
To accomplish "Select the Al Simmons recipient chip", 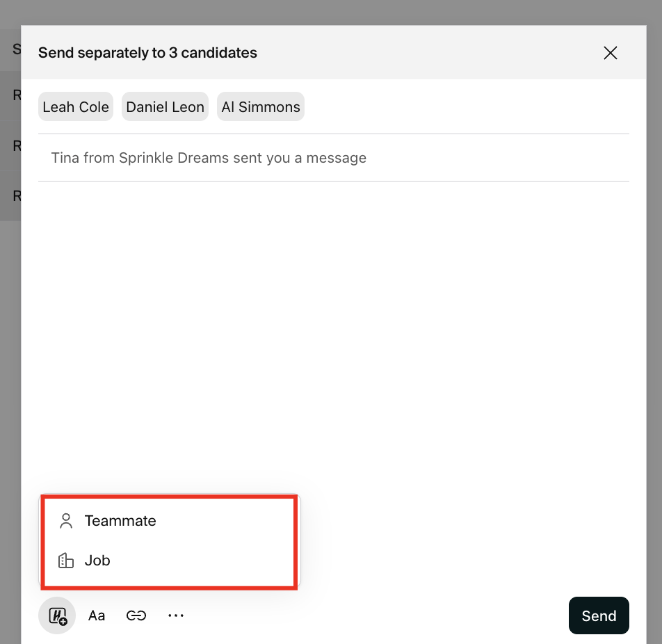I will pyautogui.click(x=261, y=107).
